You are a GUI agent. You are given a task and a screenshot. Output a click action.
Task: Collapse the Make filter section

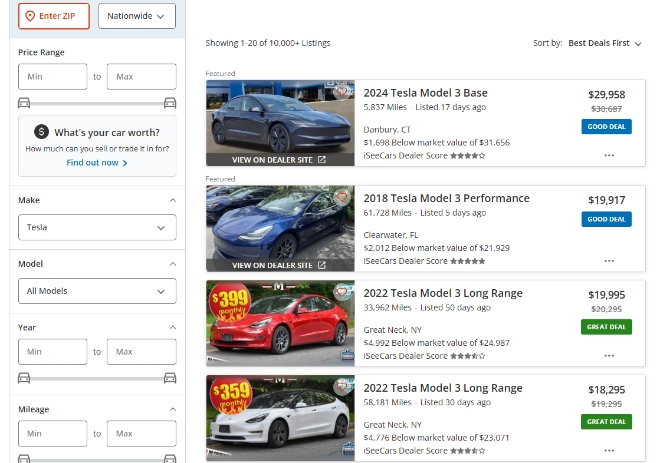click(171, 200)
